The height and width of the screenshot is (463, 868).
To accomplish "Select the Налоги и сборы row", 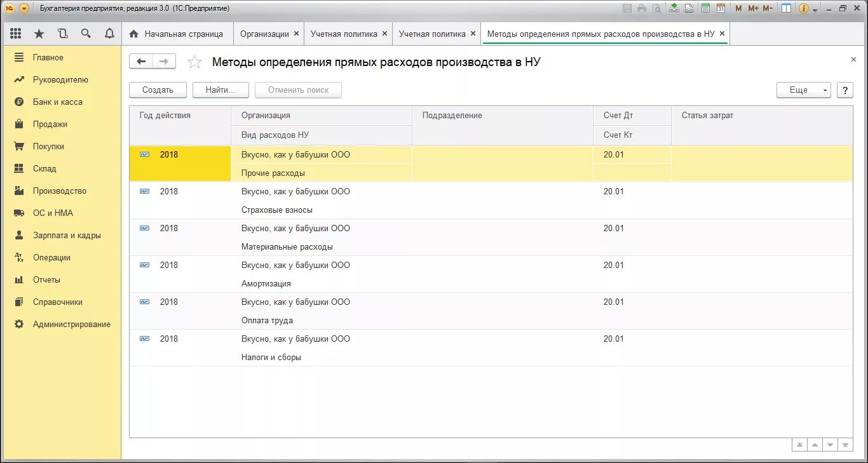I will 491,348.
